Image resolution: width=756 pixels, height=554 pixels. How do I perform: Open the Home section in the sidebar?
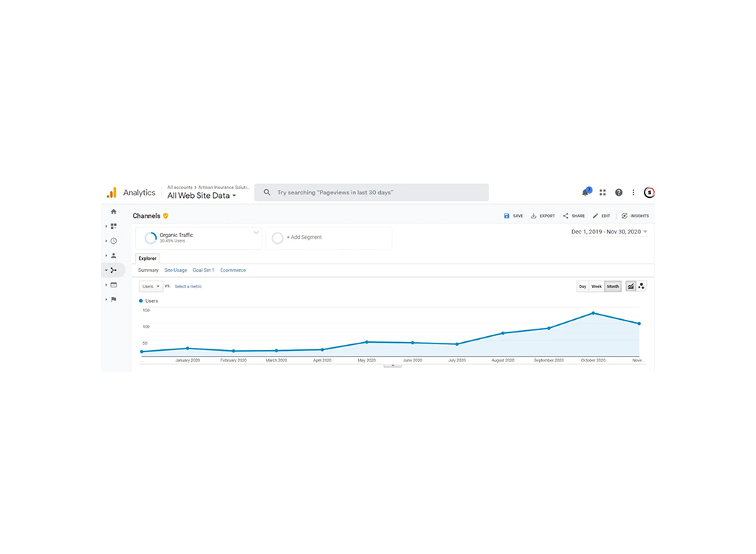(x=113, y=211)
